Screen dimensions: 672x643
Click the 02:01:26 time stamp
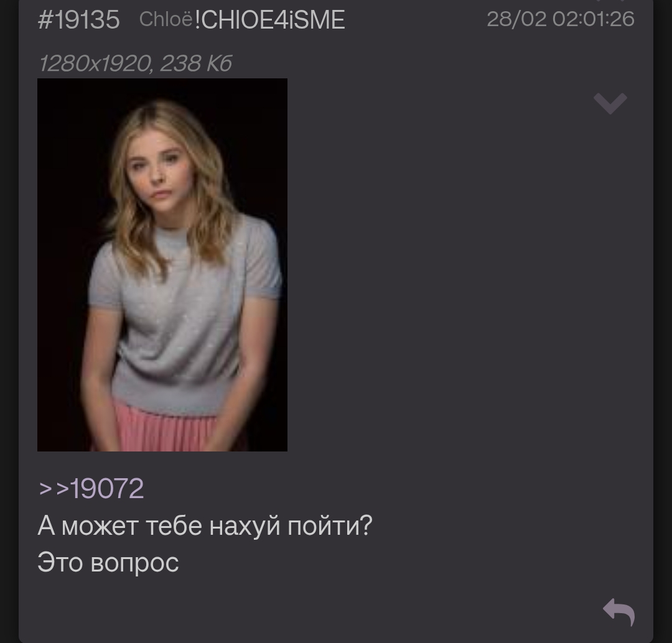pyautogui.click(x=594, y=19)
